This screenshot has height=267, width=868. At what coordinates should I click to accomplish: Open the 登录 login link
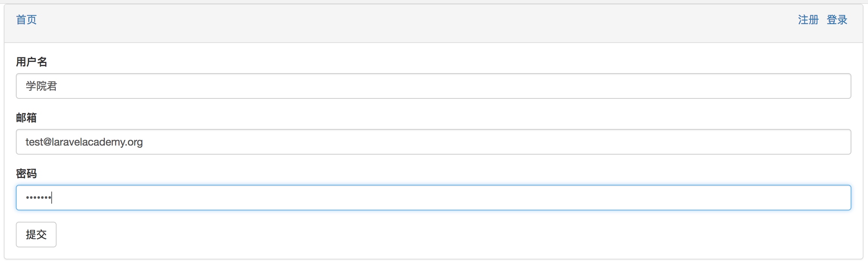point(837,20)
